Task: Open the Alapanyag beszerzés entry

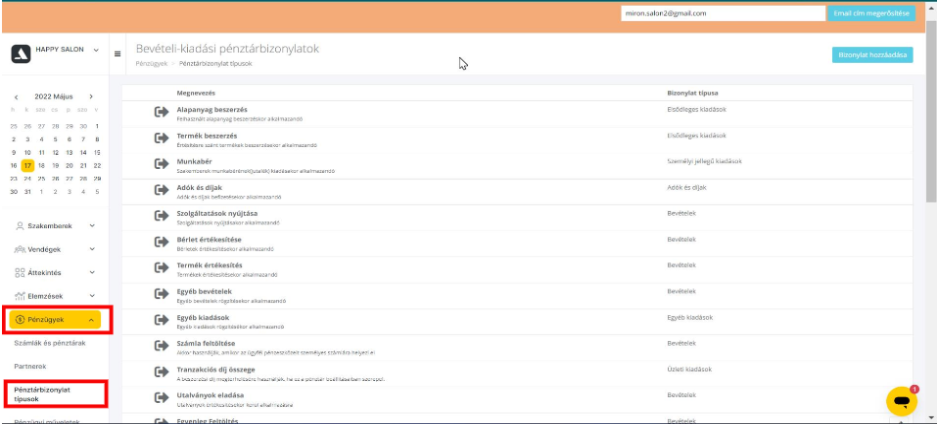Action: (212, 110)
